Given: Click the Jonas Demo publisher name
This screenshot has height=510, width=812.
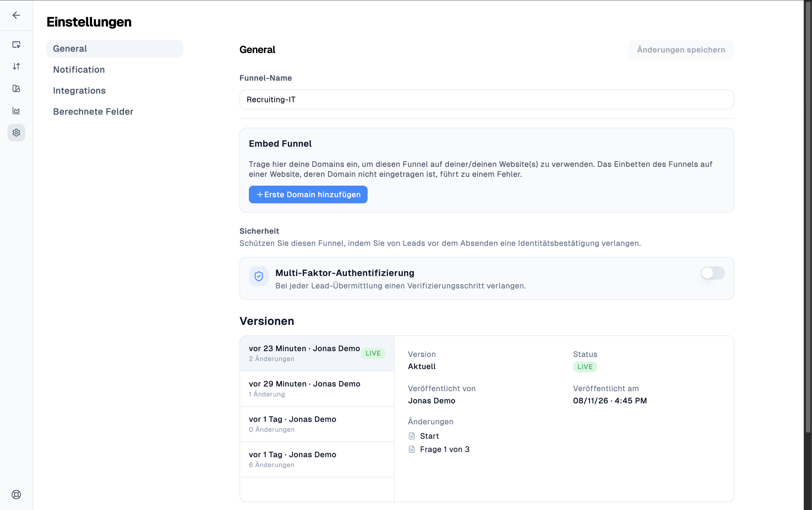Looking at the screenshot, I should [432, 401].
